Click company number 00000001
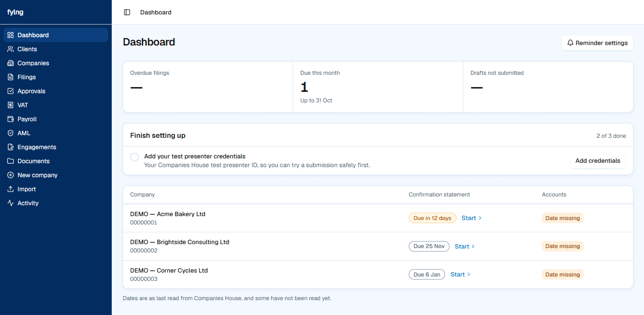Image resolution: width=644 pixels, height=315 pixels. coord(144,222)
